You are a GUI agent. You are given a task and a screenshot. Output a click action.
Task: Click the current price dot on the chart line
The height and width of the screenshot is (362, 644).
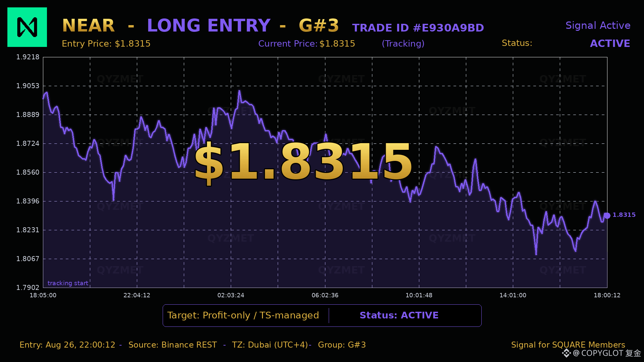click(607, 215)
